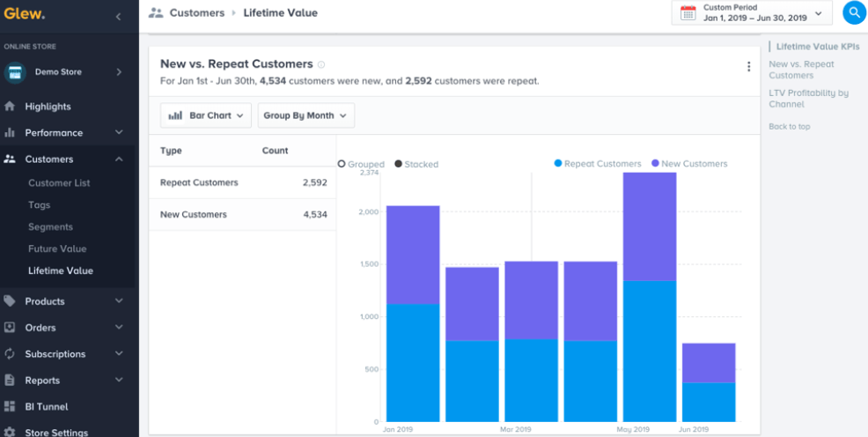Click the ONLINE STORE sidebar heading
The width and height of the screenshot is (868, 437).
click(x=30, y=47)
